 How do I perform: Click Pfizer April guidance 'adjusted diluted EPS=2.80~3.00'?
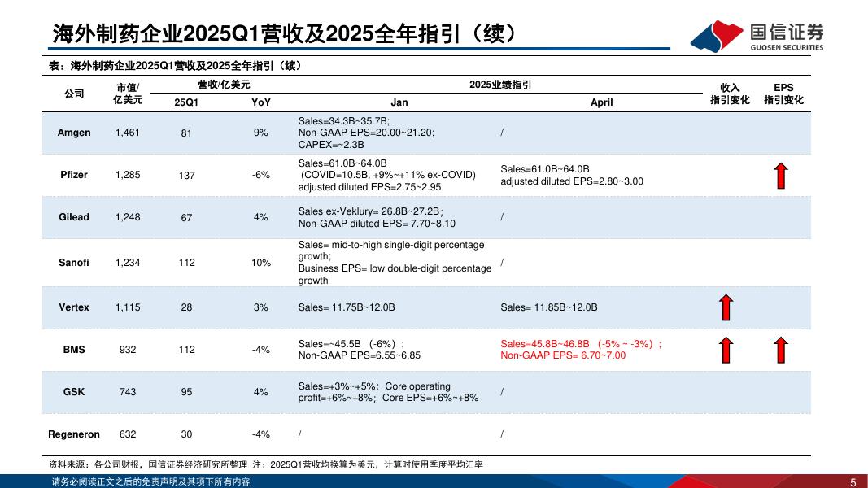[572, 181]
